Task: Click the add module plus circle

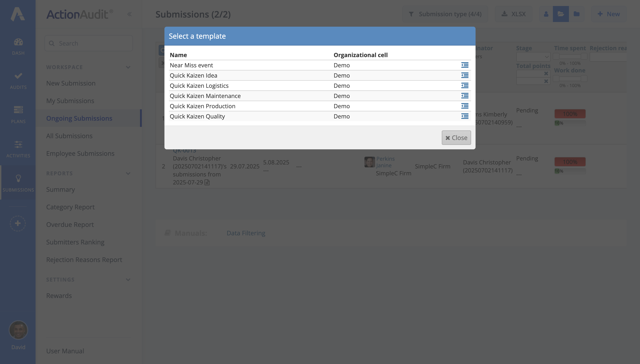Action: [18, 223]
